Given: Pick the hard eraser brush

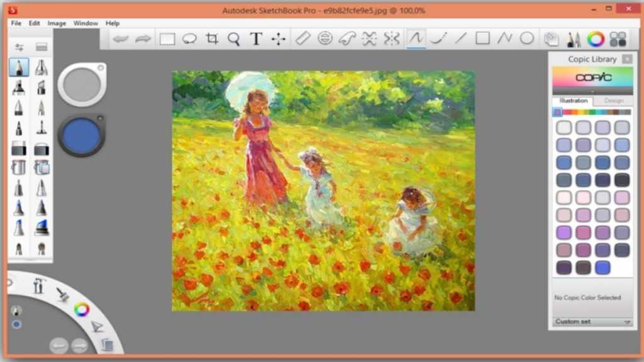Looking at the screenshot, I should [19, 148].
